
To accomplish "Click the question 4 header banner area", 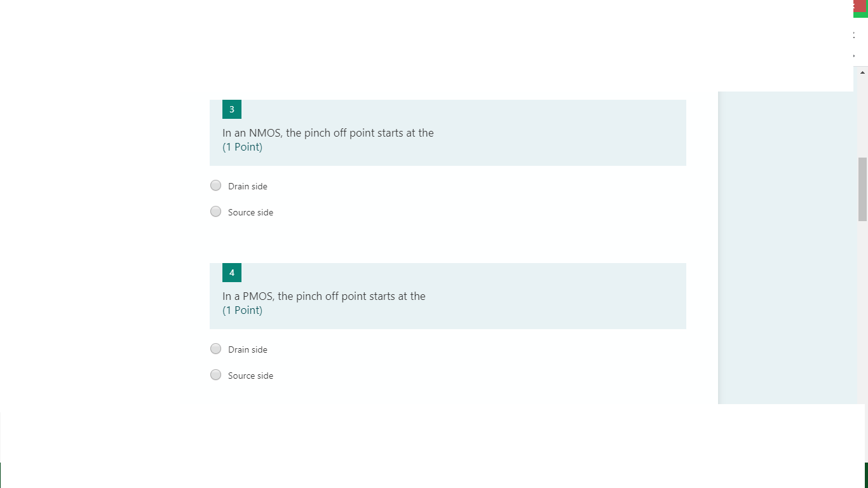I will pyautogui.click(x=448, y=295).
